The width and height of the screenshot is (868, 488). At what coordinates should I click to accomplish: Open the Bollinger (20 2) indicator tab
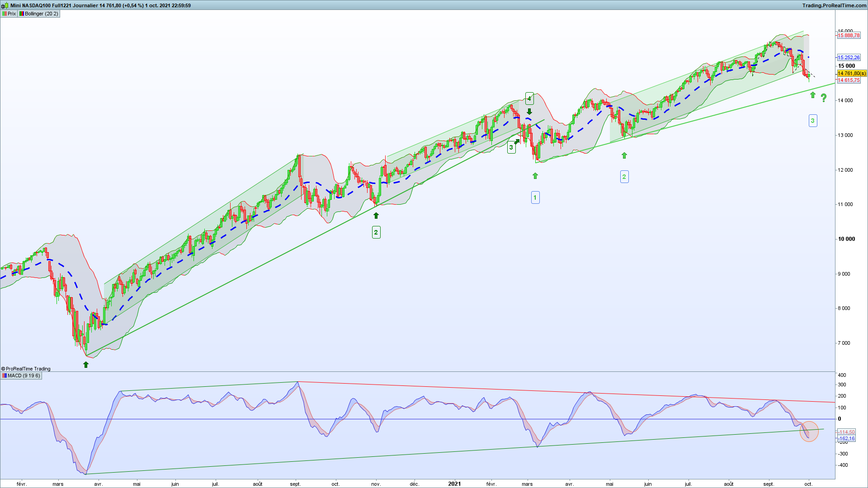click(x=39, y=14)
